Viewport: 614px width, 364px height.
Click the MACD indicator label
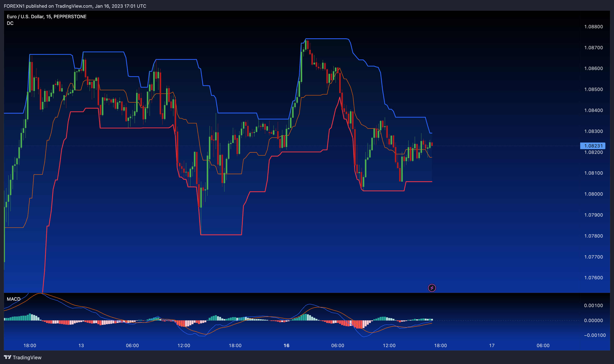pyautogui.click(x=13, y=299)
